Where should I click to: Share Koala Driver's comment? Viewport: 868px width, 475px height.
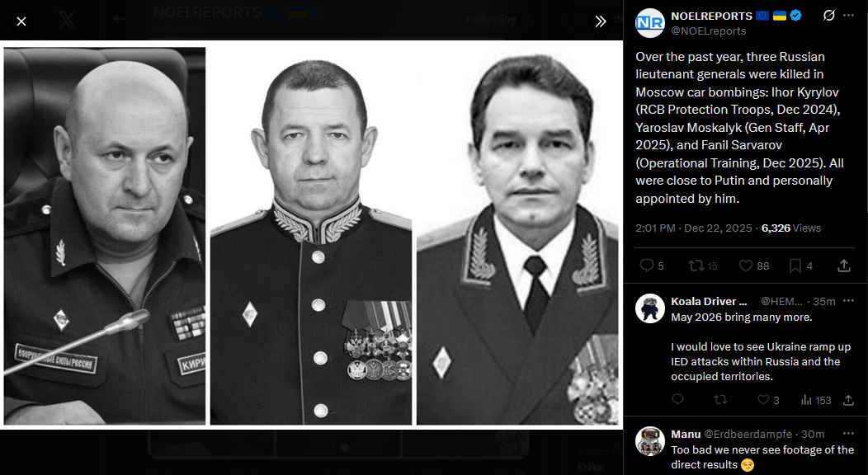click(849, 400)
